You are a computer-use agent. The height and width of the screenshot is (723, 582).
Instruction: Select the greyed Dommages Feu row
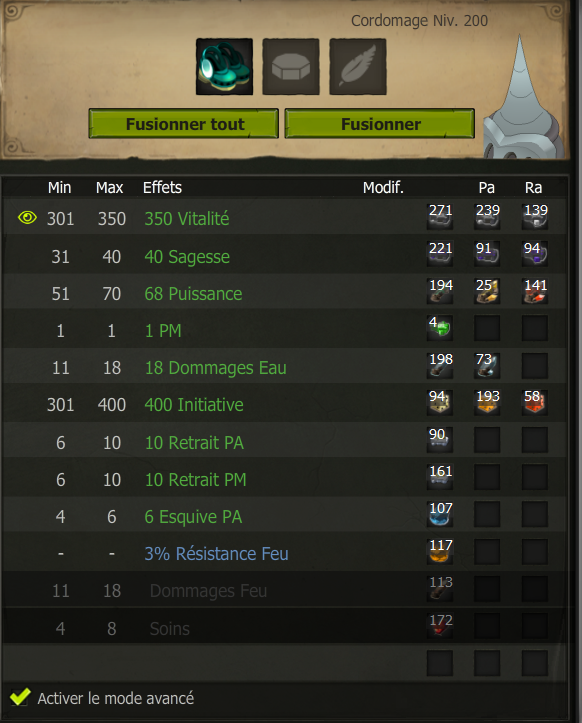pyautogui.click(x=285, y=590)
